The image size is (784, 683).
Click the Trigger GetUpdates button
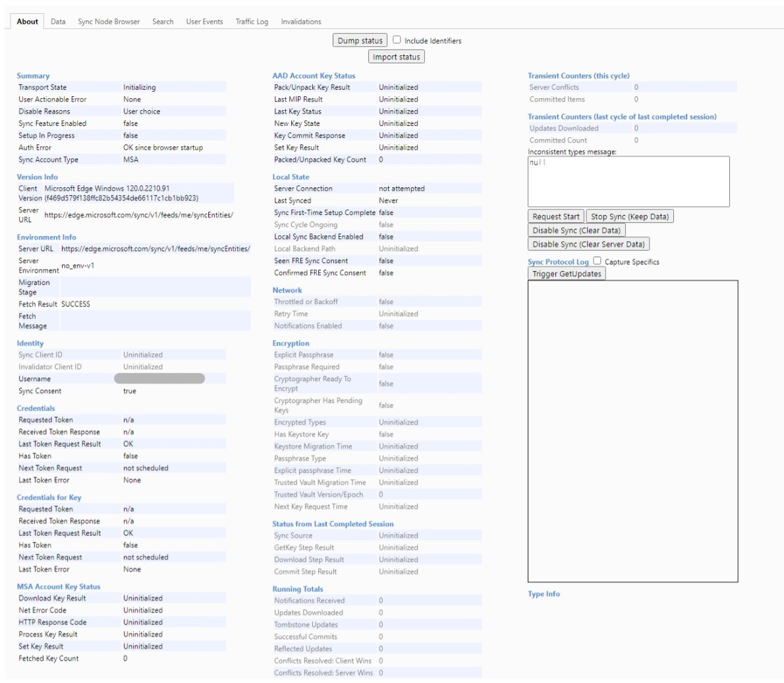(567, 274)
